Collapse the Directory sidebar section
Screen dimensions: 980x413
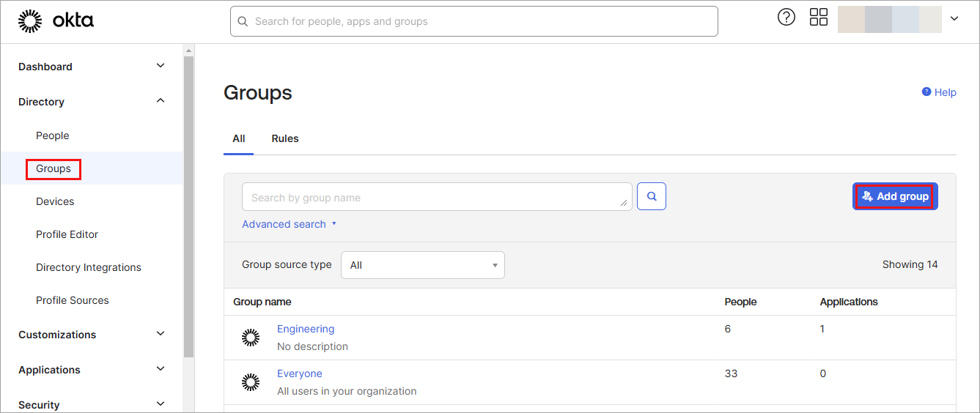click(161, 101)
